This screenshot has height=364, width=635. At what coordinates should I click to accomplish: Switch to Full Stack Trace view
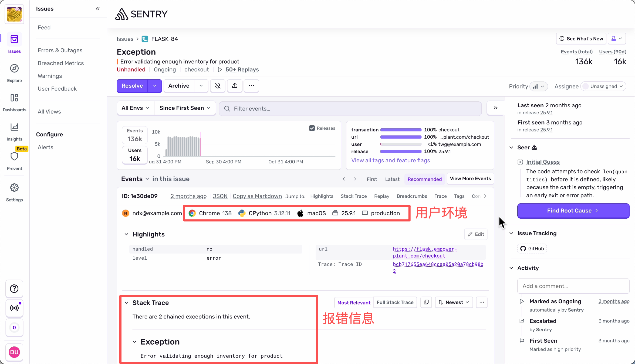tap(395, 302)
